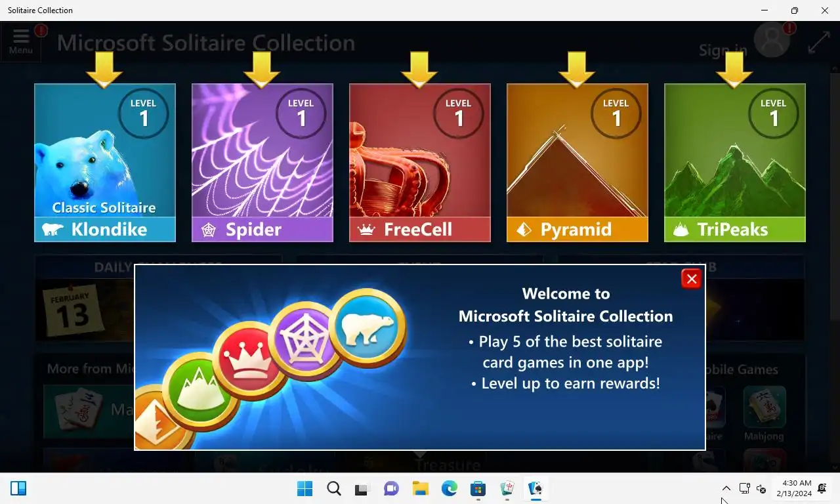The height and width of the screenshot is (504, 840).
Task: Open Microsoft Store from the taskbar
Action: tap(478, 488)
